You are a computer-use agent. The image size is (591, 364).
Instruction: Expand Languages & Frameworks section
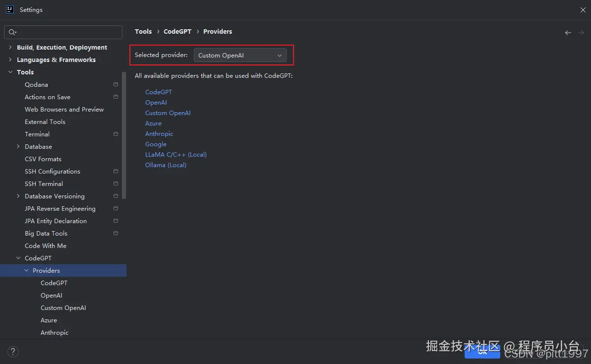(10, 60)
